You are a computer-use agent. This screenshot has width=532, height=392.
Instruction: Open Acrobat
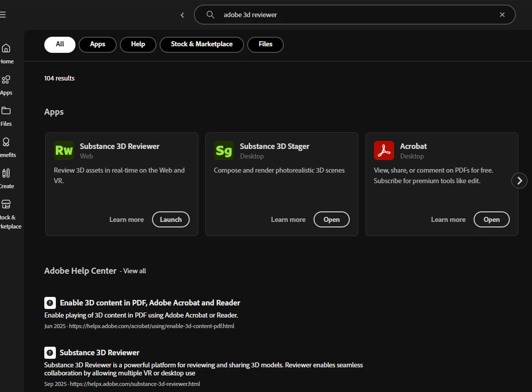[491, 219]
